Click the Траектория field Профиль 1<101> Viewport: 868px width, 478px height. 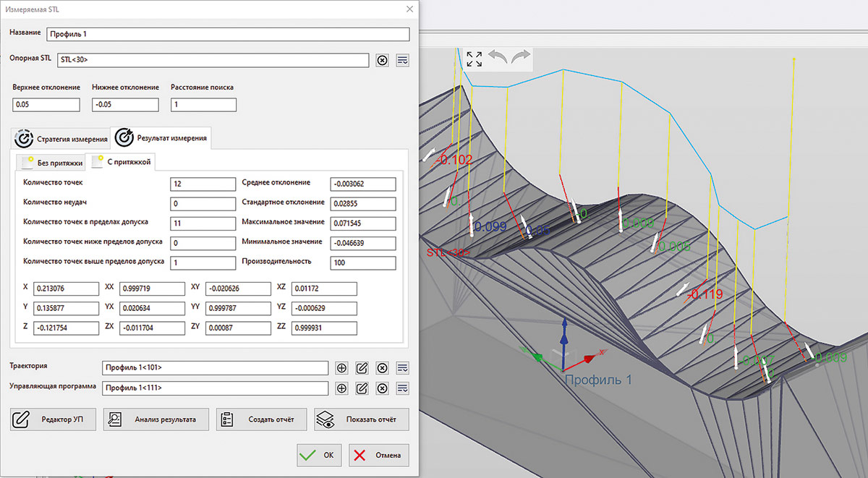216,367
